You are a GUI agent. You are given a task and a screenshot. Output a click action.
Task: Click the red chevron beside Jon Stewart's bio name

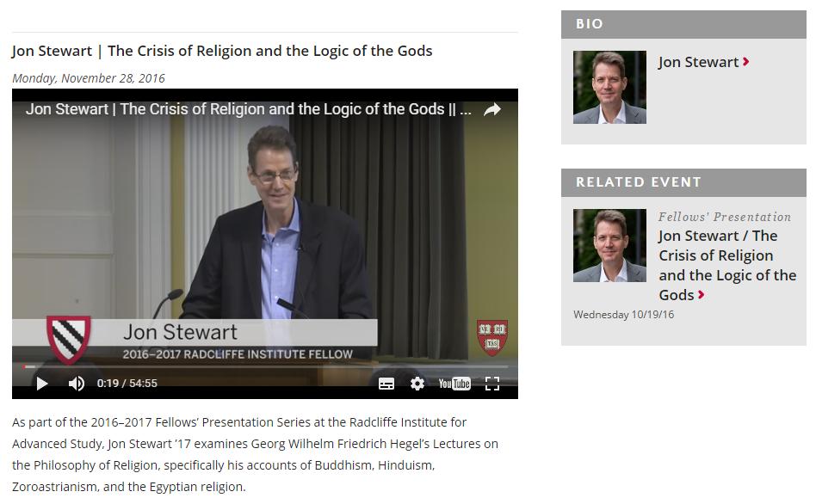746,62
